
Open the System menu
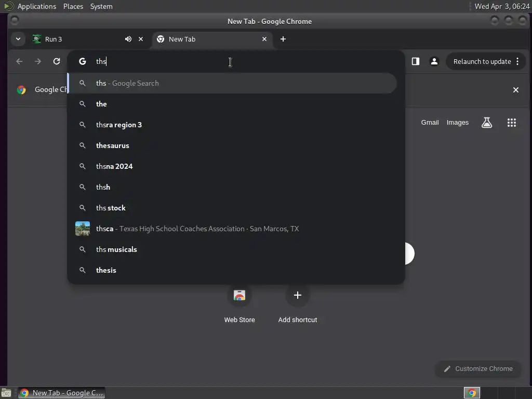pos(101,6)
